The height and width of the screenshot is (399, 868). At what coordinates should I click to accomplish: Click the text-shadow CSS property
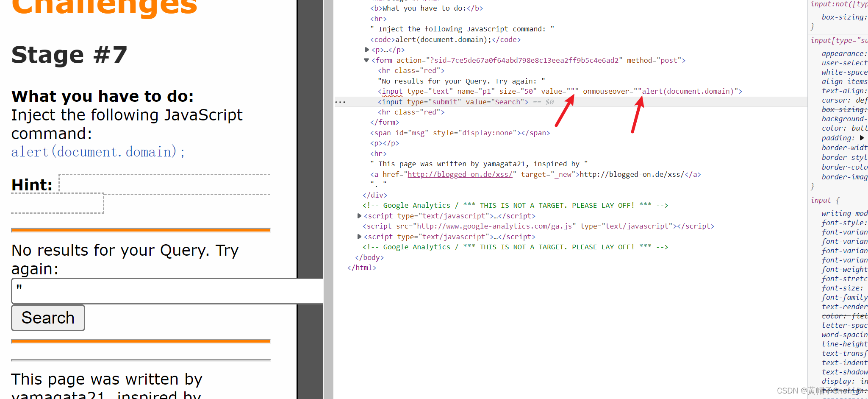[845, 372]
